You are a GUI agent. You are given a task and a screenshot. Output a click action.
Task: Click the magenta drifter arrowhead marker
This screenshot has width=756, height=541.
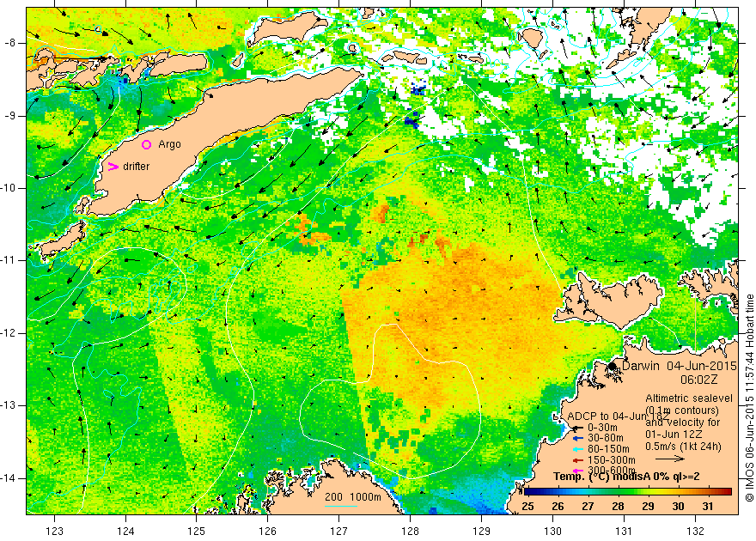click(113, 167)
